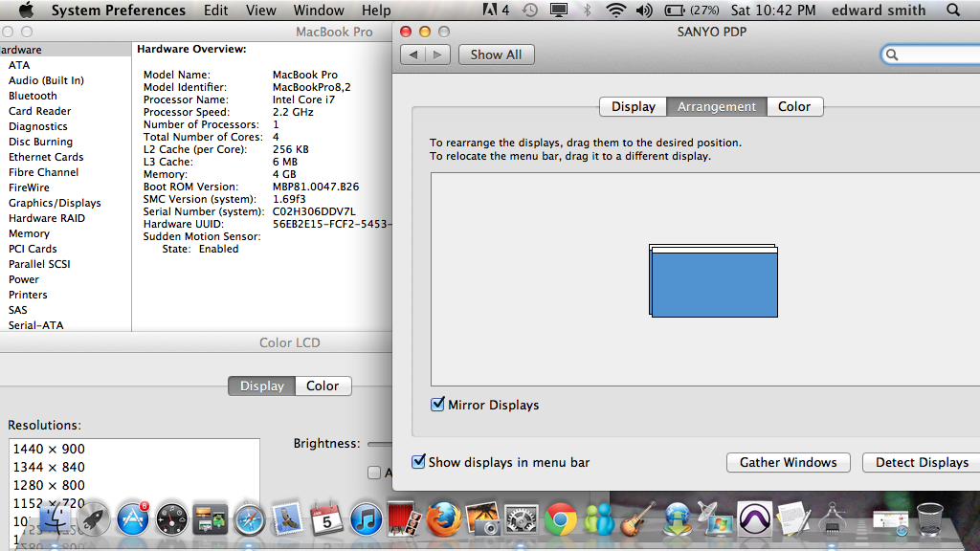Click the Show All button
This screenshot has width=980, height=551.
click(x=497, y=55)
